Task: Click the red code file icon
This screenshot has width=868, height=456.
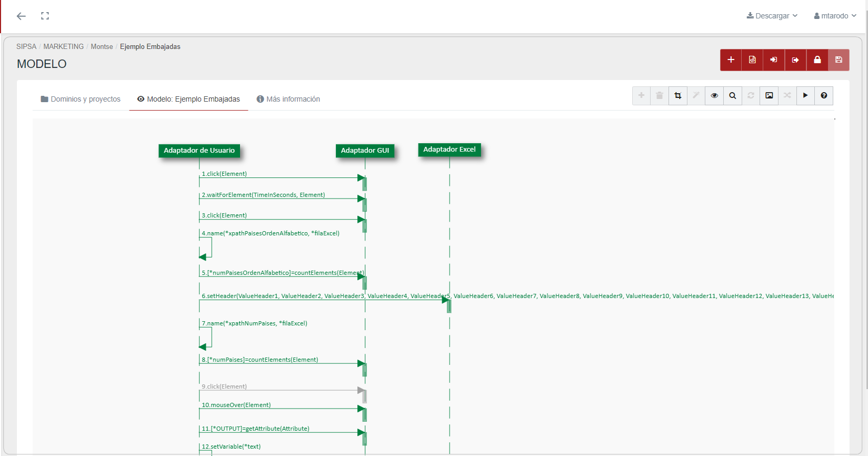Action: [752, 60]
